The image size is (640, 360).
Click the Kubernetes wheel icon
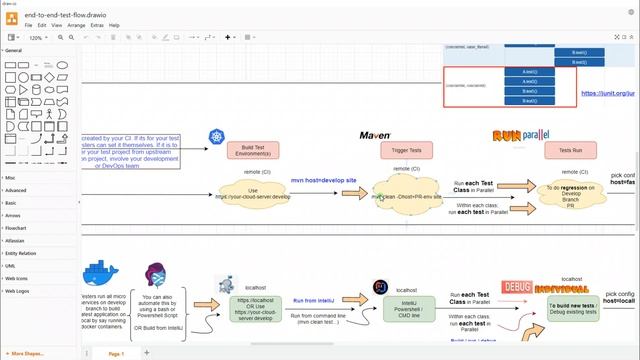[216, 136]
